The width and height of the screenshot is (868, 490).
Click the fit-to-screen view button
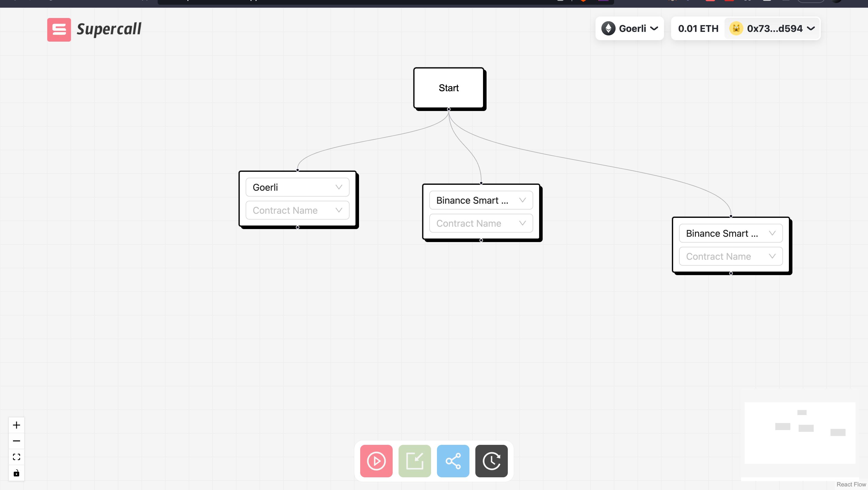click(x=16, y=457)
